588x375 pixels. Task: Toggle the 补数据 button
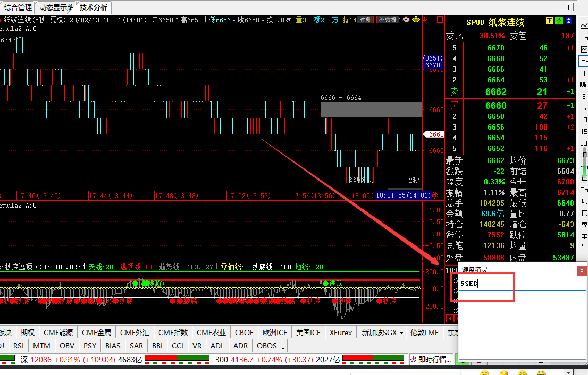(388, 20)
